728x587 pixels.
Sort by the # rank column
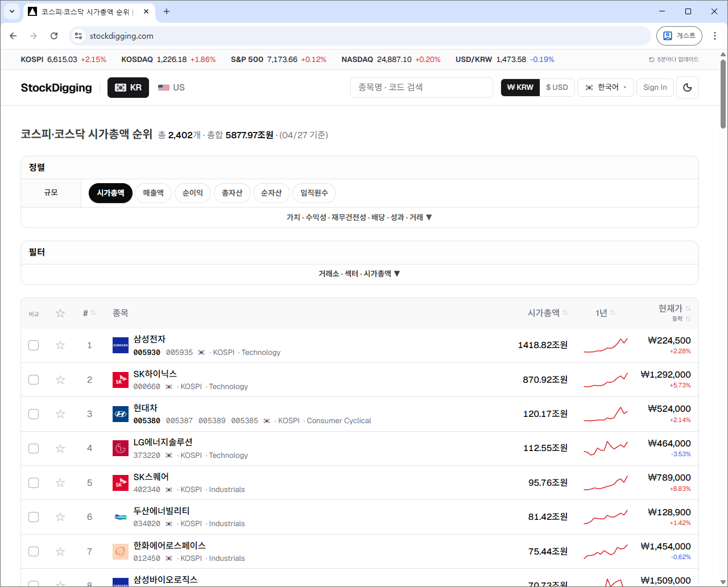click(89, 313)
